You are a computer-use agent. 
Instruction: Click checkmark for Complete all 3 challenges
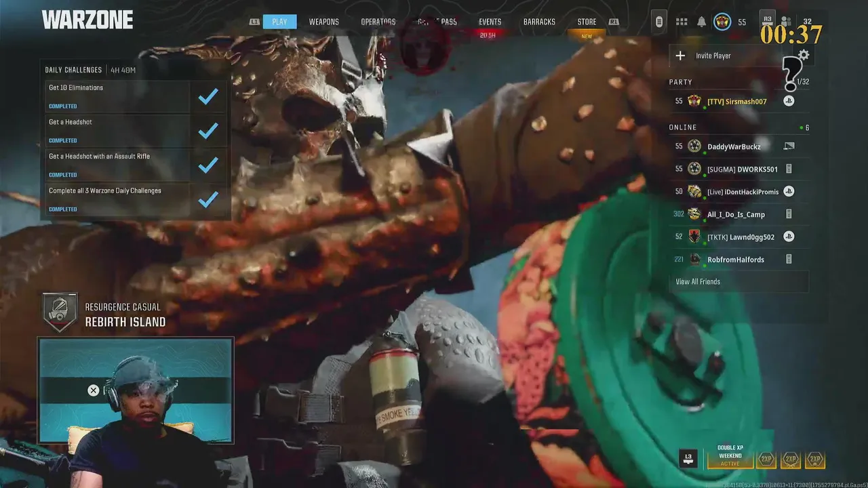pyautogui.click(x=208, y=199)
